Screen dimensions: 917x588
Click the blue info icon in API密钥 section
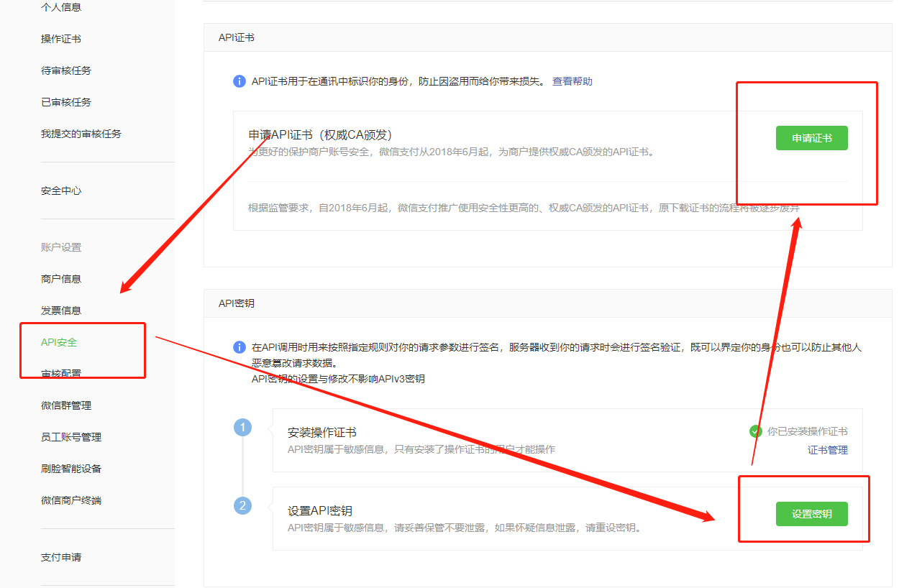(239, 347)
